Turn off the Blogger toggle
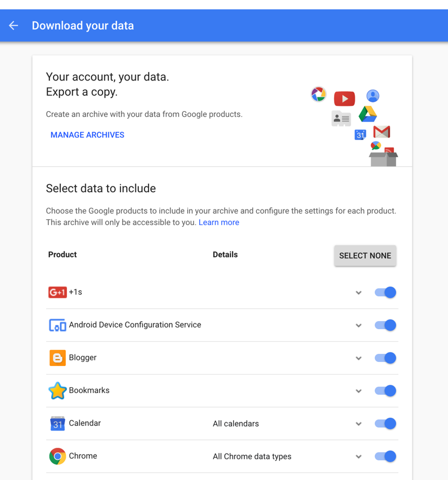The image size is (448, 480). coord(385,358)
